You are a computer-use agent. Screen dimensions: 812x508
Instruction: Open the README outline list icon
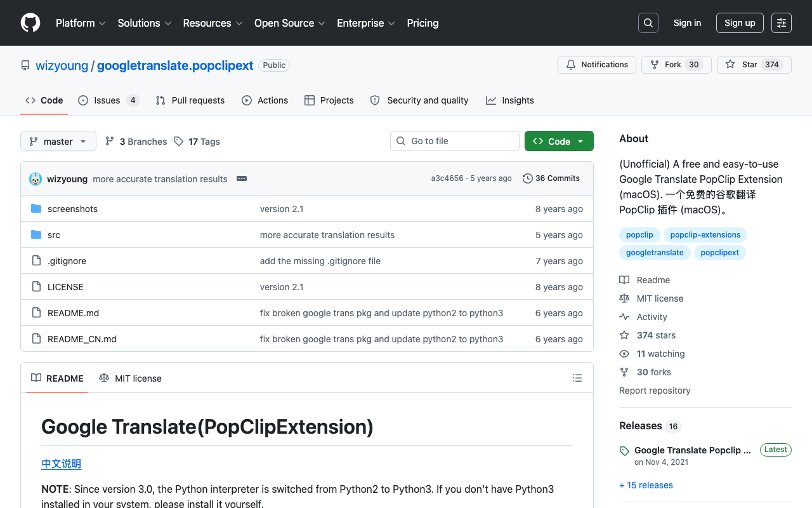coord(577,378)
